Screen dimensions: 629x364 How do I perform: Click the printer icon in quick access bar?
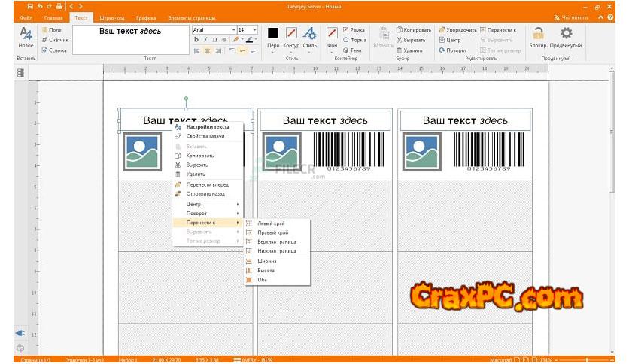coord(59,6)
